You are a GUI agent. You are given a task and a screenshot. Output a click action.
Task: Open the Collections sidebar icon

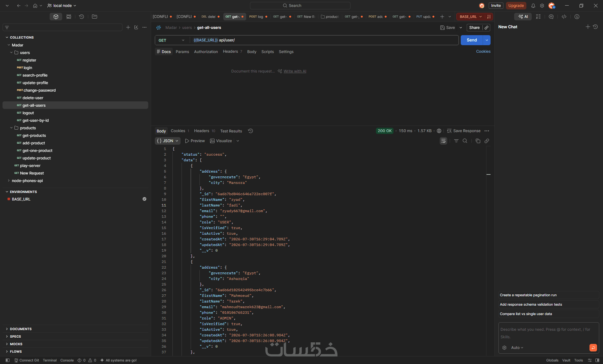tap(56, 17)
